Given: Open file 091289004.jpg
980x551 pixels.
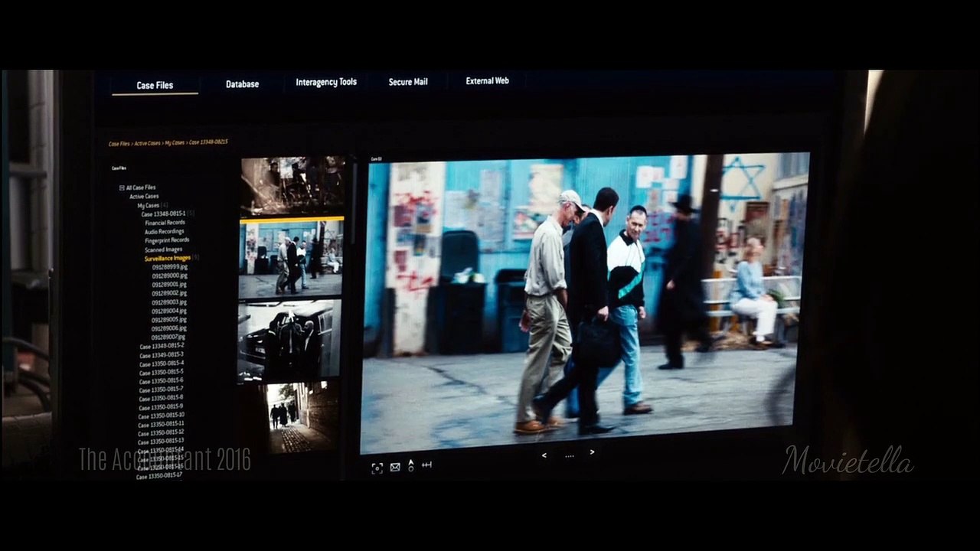Looking at the screenshot, I should tap(169, 311).
